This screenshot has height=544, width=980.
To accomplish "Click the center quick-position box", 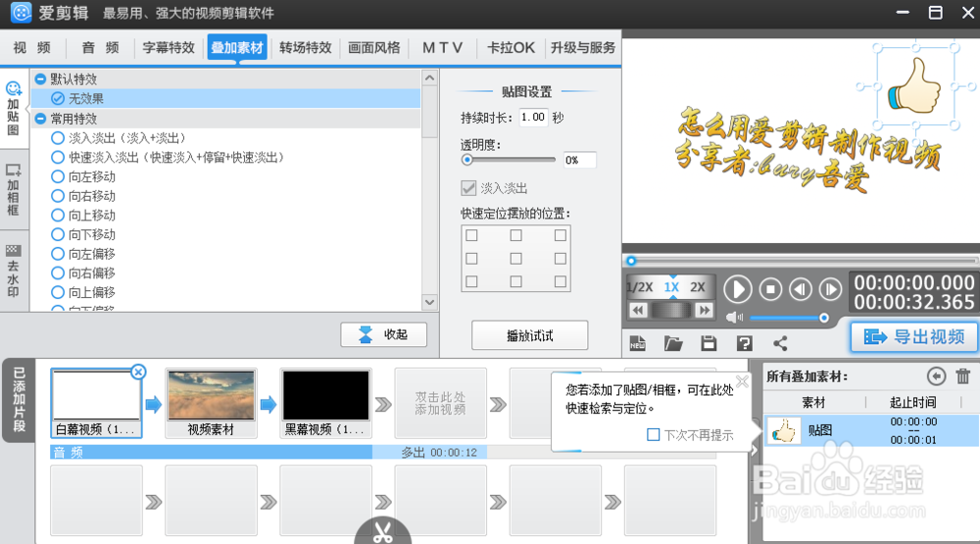I will point(515,258).
